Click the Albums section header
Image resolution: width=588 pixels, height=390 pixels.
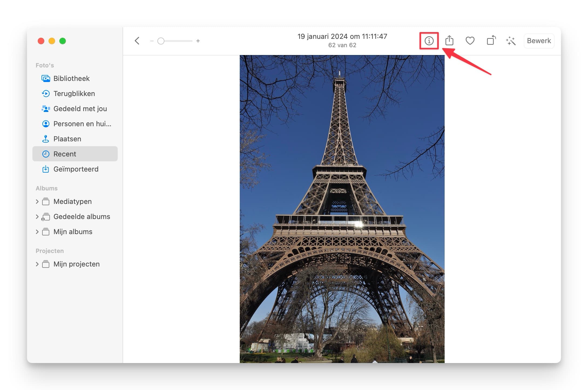(47, 188)
